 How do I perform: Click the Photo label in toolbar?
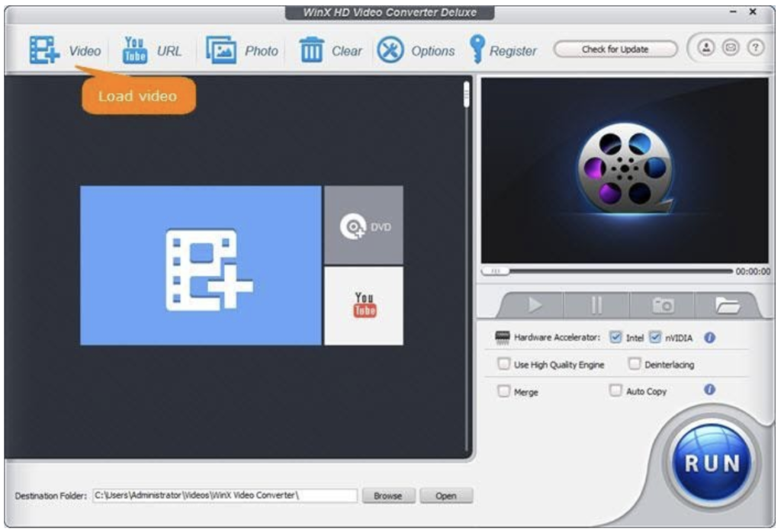coord(262,51)
